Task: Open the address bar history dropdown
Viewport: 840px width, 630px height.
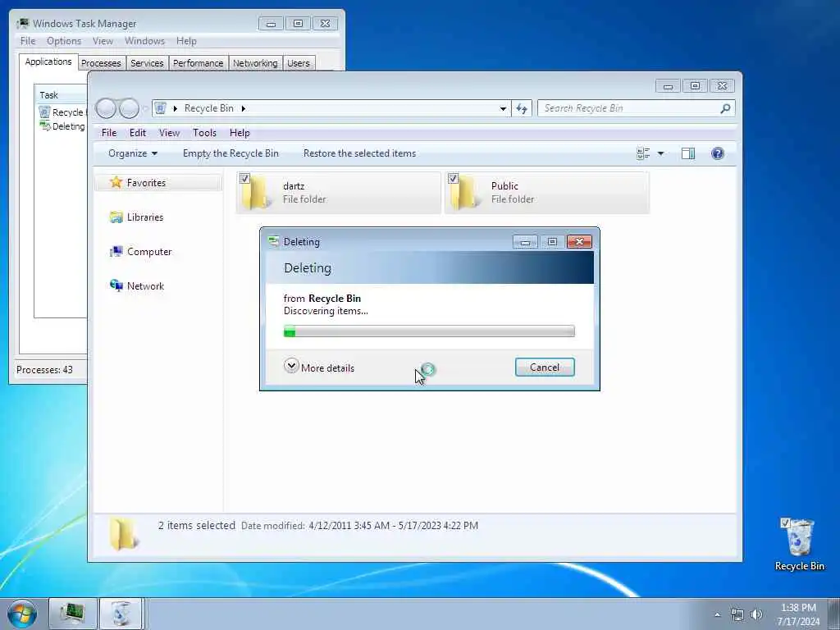Action: pos(503,109)
